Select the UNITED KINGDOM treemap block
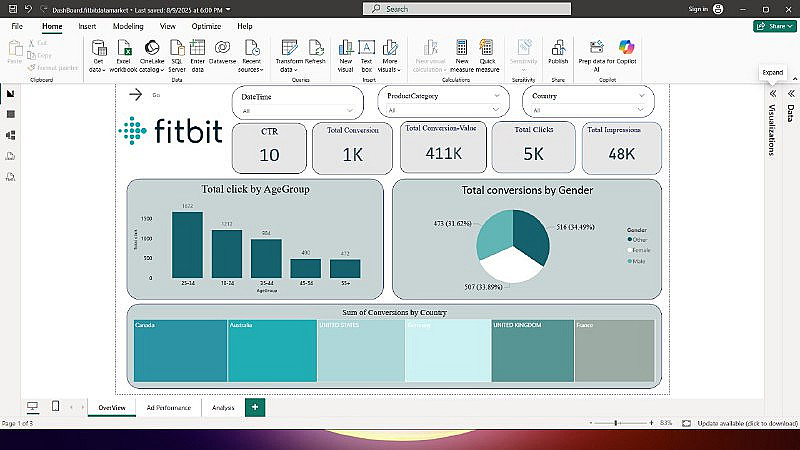 click(x=533, y=351)
